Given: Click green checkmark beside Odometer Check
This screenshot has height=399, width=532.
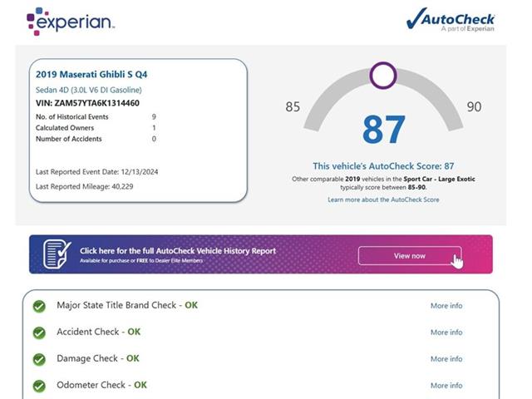Looking at the screenshot, I should point(39,386).
